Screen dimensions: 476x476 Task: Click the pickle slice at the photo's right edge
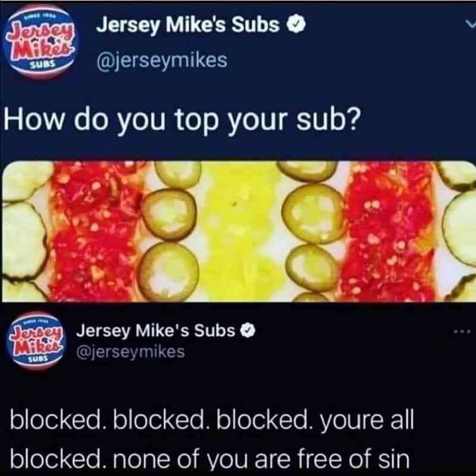point(460,228)
